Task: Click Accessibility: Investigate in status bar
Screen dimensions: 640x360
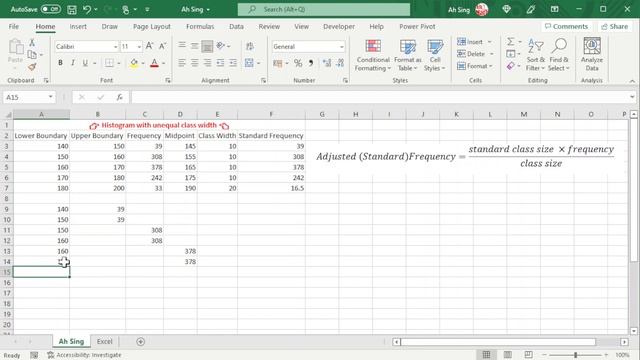Action: [x=84, y=355]
